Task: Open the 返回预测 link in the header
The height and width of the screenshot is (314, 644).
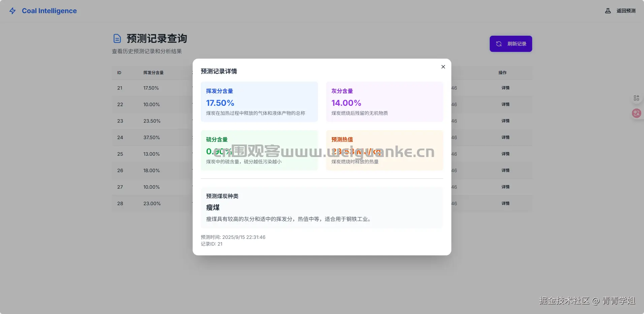Action: [x=625, y=10]
